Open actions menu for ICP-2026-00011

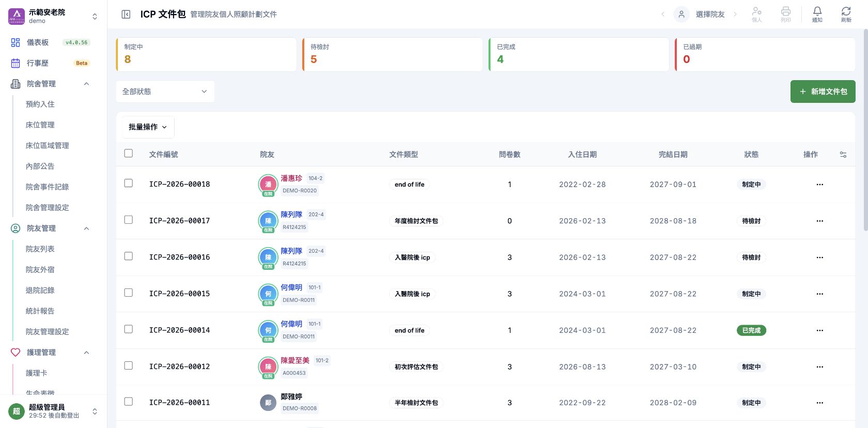click(x=820, y=403)
